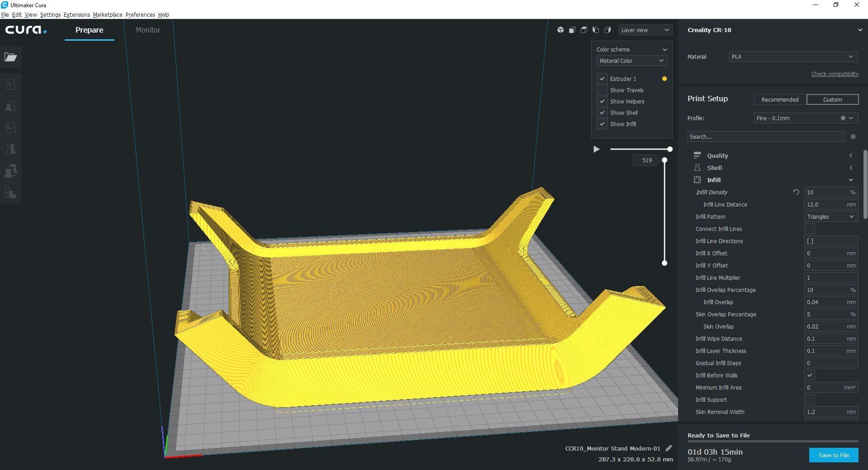The image size is (868, 470).
Task: Enable Infill Support checkbox
Action: (810, 400)
